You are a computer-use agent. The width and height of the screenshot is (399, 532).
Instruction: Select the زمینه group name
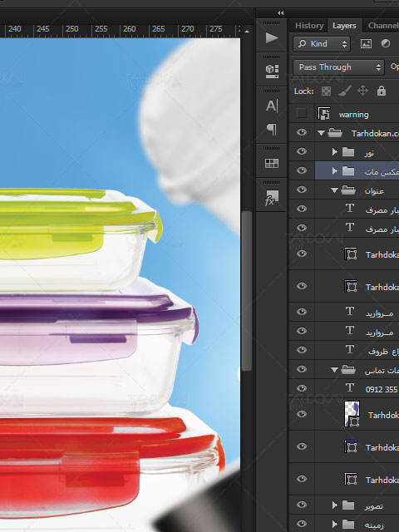(374, 525)
